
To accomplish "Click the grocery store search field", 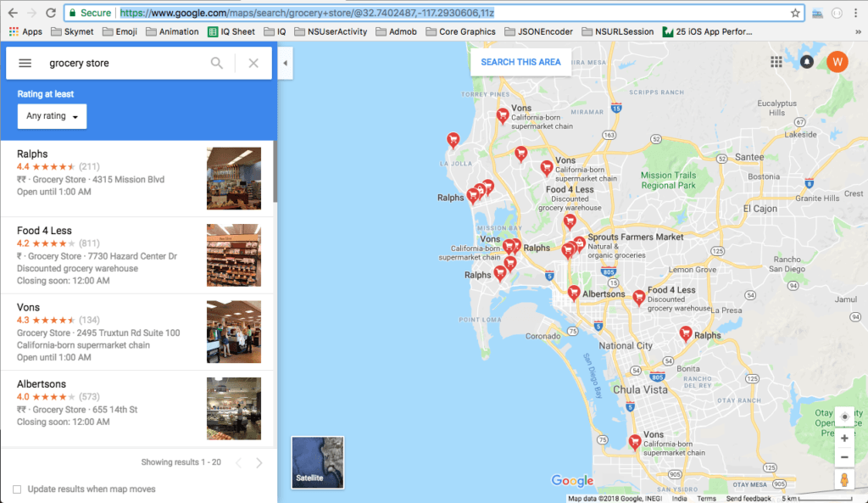I will (125, 63).
